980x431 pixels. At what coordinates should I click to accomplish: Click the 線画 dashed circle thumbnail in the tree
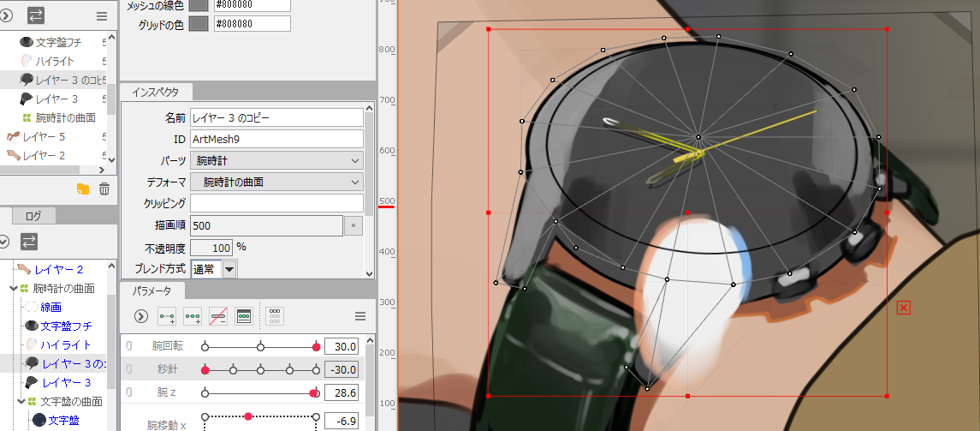click(x=32, y=307)
